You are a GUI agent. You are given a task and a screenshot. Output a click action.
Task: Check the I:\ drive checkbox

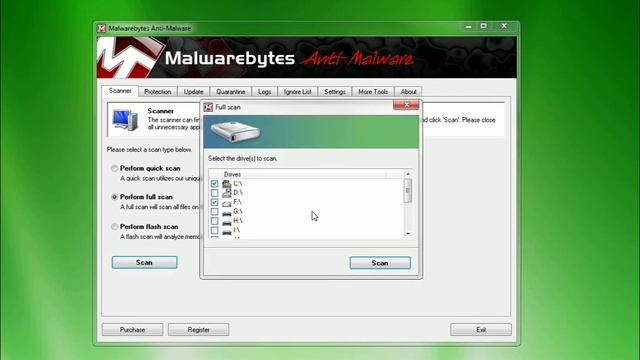(214, 231)
